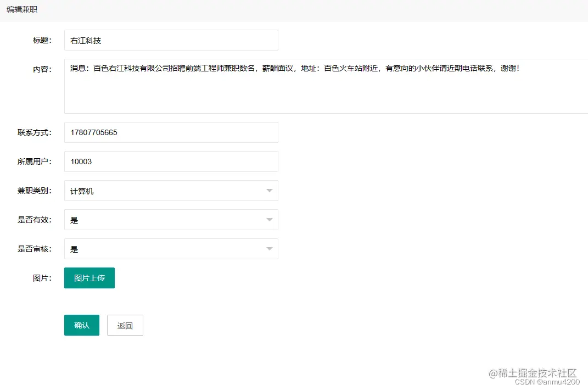Screen dimensions: 588x390
Task: Click the 标题 input field containing 右江科技
Action: [x=171, y=40]
